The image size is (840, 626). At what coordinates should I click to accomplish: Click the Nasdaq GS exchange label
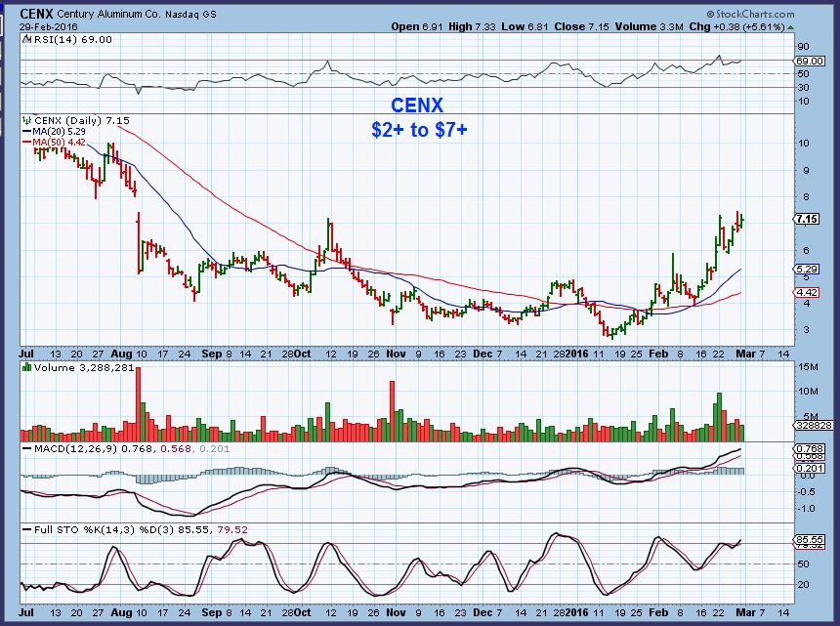[x=190, y=15]
